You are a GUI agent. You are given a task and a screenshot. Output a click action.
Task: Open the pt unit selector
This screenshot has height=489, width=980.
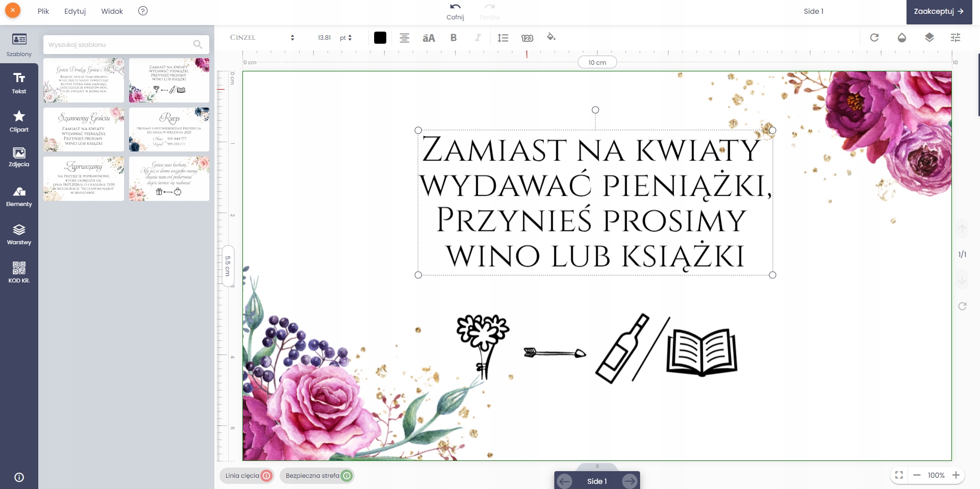tap(346, 38)
